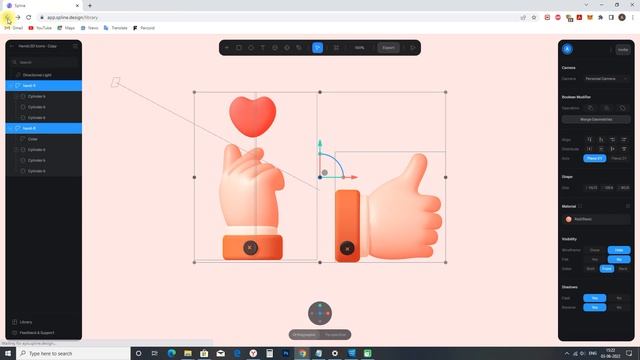This screenshot has height=360, width=640.
Task: Click the material color swatch circle
Action: 569,219
